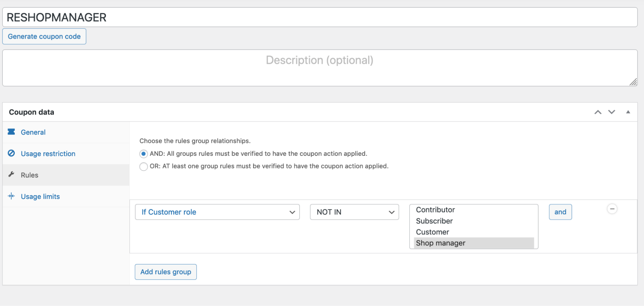Click the Generate coupon code button

tap(44, 36)
